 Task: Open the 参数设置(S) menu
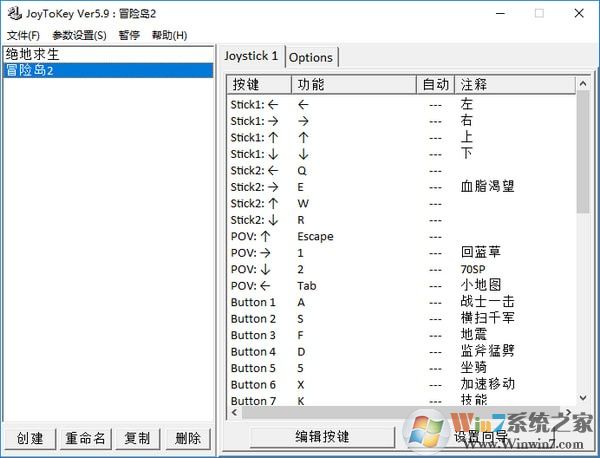point(77,35)
